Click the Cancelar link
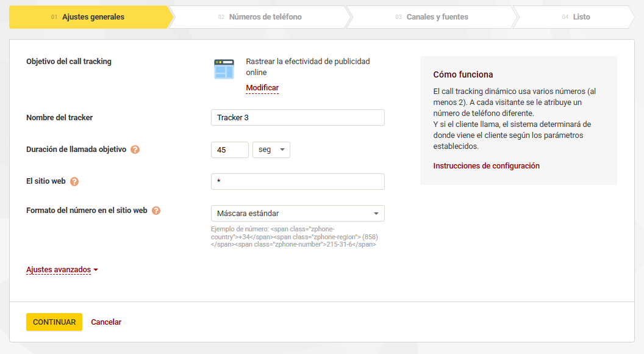644x354 pixels. tap(106, 322)
